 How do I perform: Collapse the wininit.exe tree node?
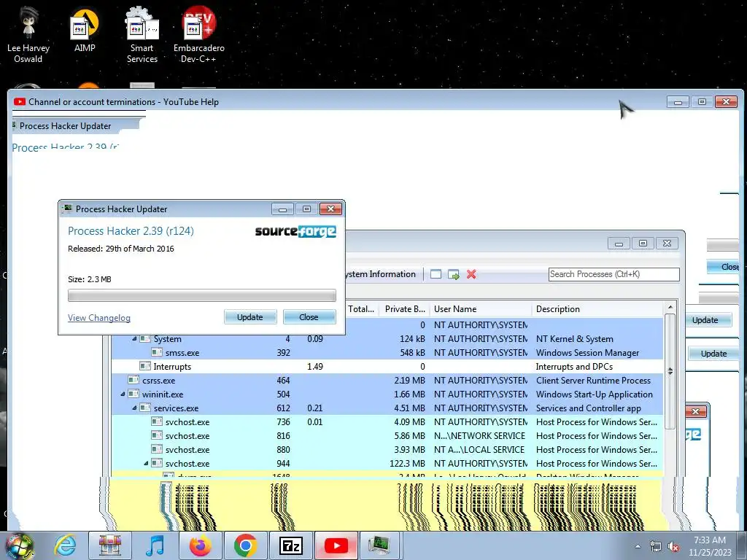(x=123, y=394)
